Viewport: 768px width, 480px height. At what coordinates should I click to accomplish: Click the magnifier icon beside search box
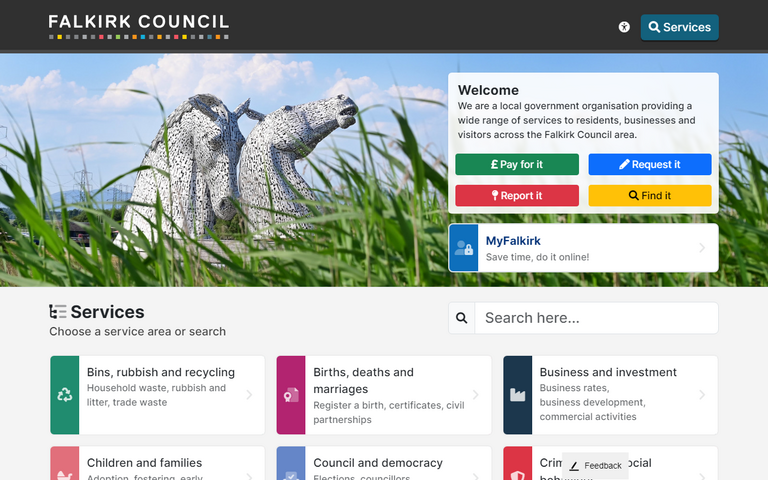click(462, 318)
